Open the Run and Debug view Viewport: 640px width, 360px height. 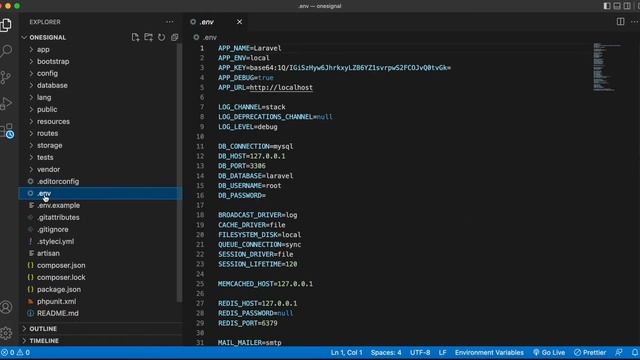coord(6,103)
